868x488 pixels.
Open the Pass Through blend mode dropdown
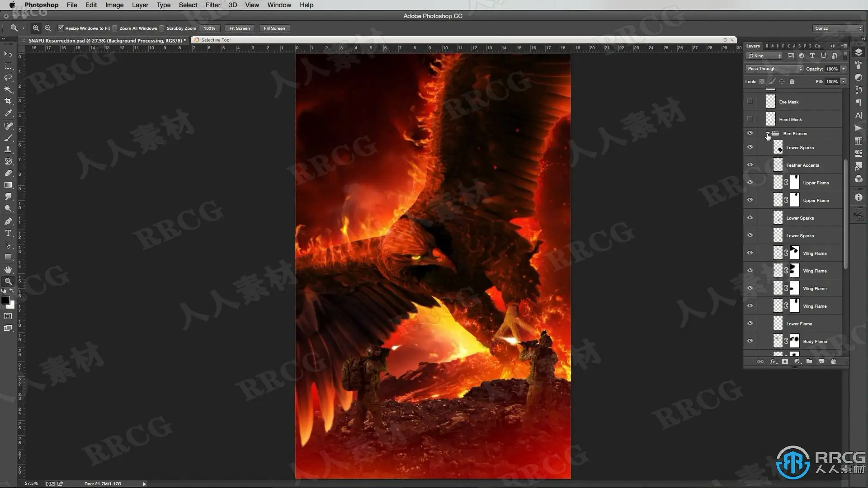pyautogui.click(x=774, y=69)
